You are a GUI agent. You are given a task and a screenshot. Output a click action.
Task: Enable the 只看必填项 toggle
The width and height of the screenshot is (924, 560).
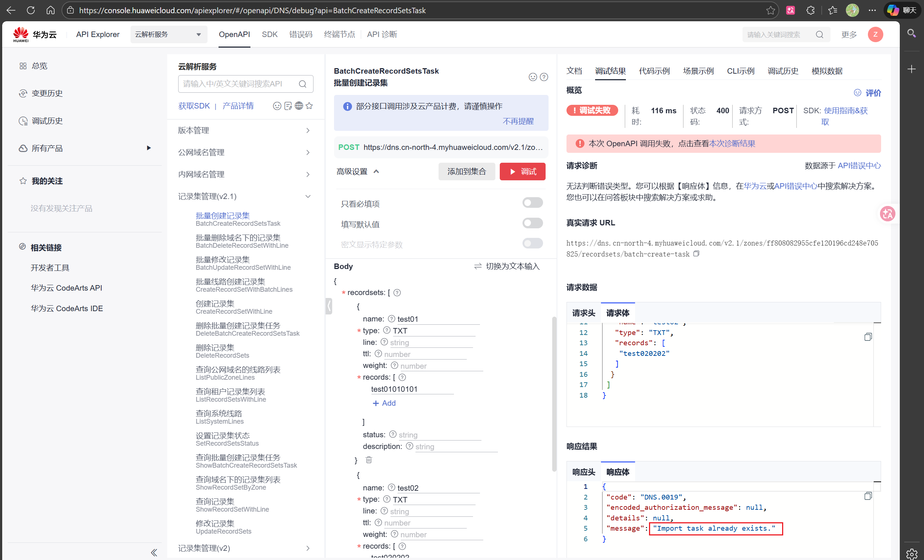pos(532,203)
